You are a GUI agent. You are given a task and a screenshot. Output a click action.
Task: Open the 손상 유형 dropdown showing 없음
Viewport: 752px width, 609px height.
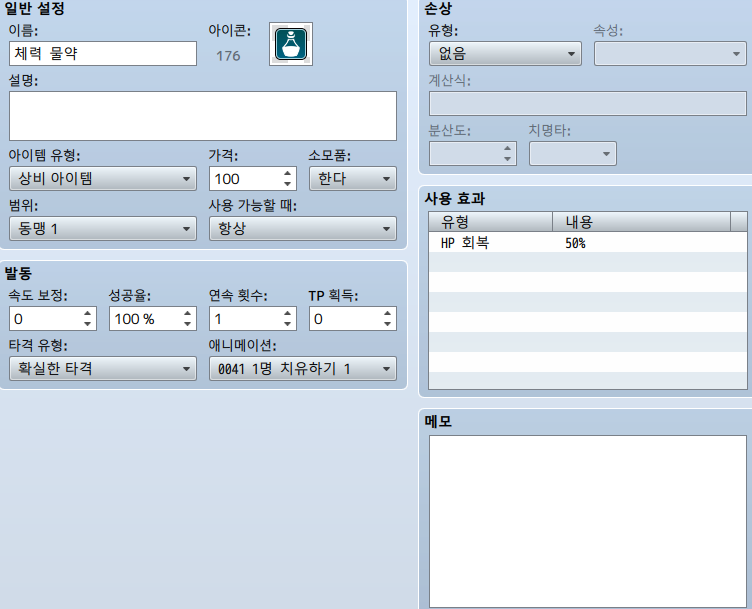pos(505,54)
